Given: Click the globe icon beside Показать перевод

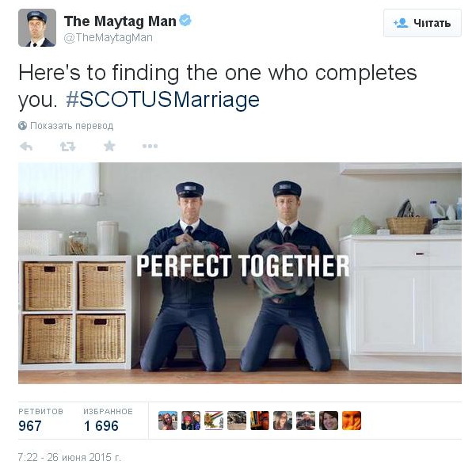Looking at the screenshot, I should [x=22, y=125].
